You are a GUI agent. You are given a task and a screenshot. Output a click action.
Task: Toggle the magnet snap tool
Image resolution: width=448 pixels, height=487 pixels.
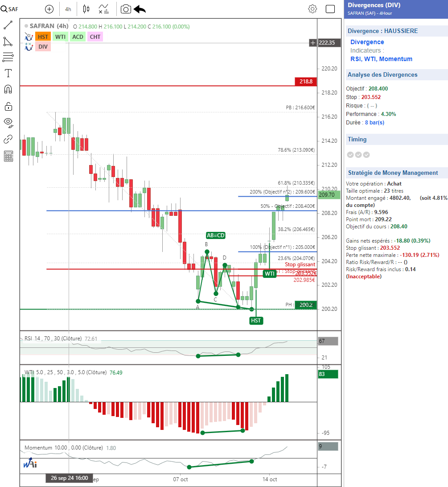tap(8, 90)
